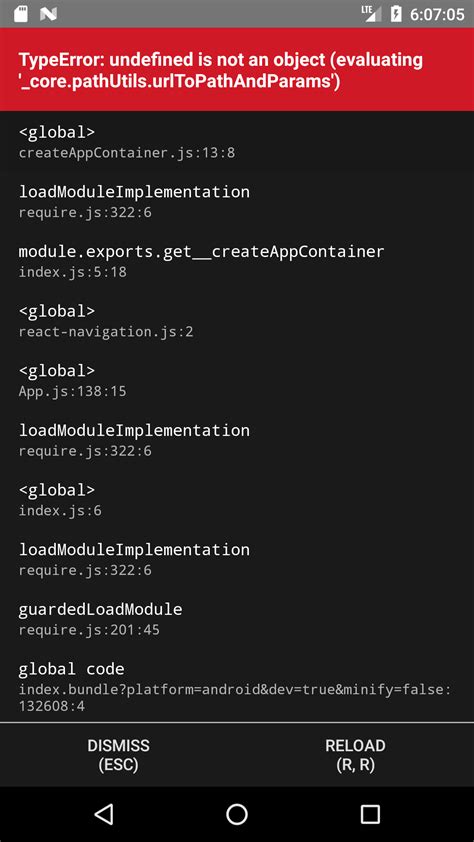Open recent apps with the square icon

(370, 814)
